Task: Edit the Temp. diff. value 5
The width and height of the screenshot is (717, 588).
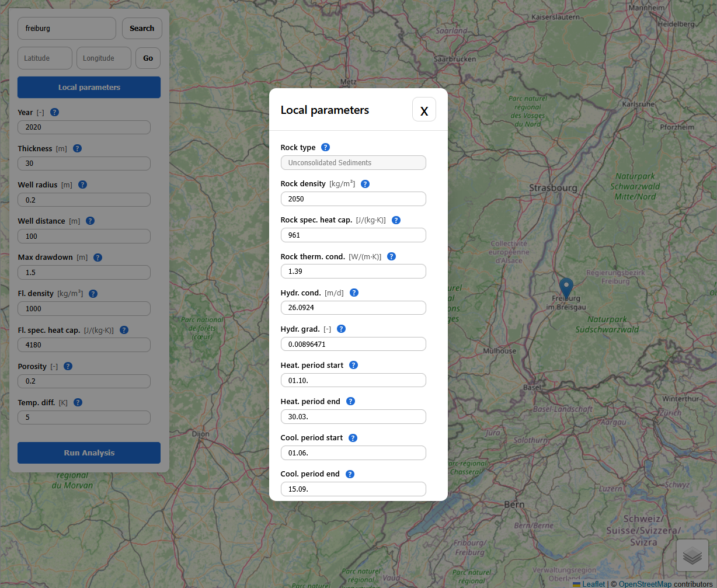Action: (x=84, y=417)
